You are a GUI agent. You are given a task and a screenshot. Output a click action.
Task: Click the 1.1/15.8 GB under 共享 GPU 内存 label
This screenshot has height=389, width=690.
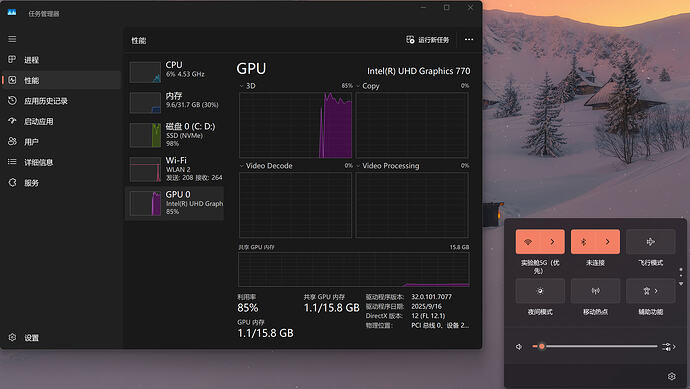click(x=331, y=308)
